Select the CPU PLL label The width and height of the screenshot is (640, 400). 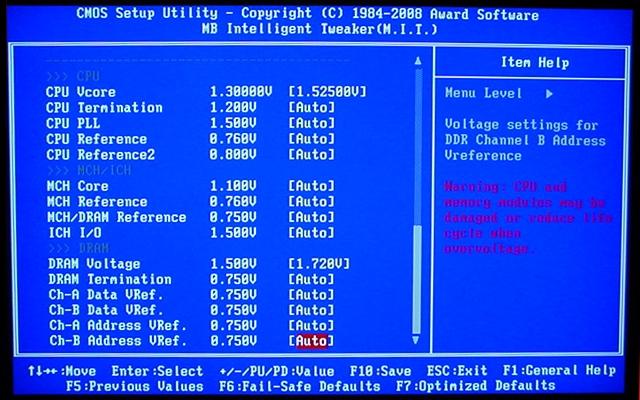click(73, 123)
